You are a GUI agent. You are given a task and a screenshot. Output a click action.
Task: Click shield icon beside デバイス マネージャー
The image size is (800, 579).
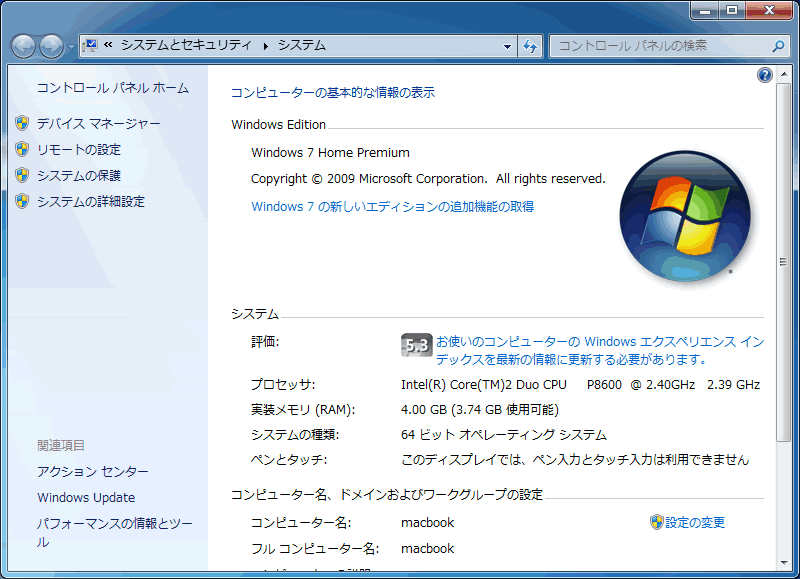coord(22,123)
